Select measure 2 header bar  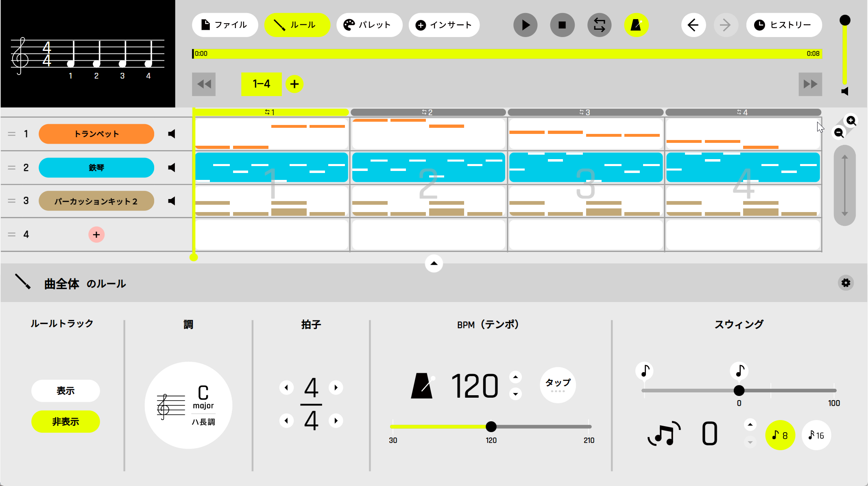tap(428, 112)
